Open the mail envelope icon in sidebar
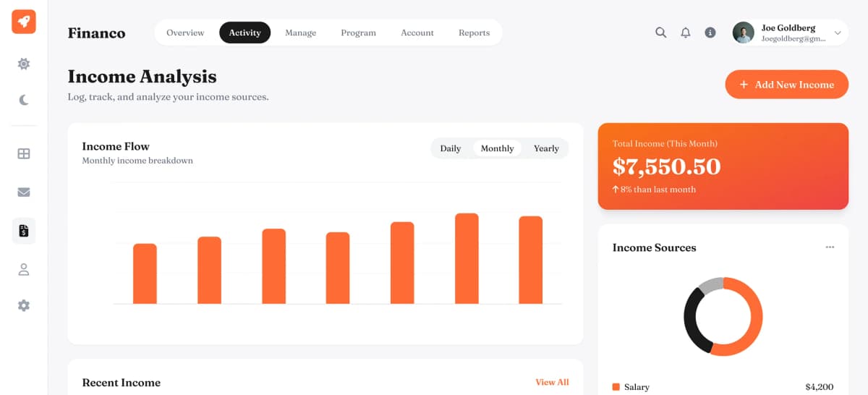Image resolution: width=868 pixels, height=395 pixels. pos(24,192)
